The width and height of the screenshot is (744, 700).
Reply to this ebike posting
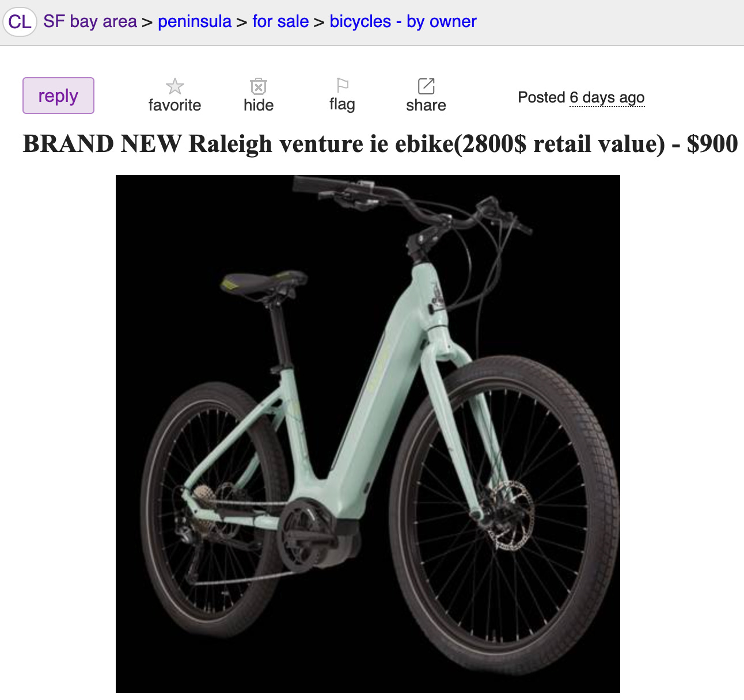pos(58,96)
